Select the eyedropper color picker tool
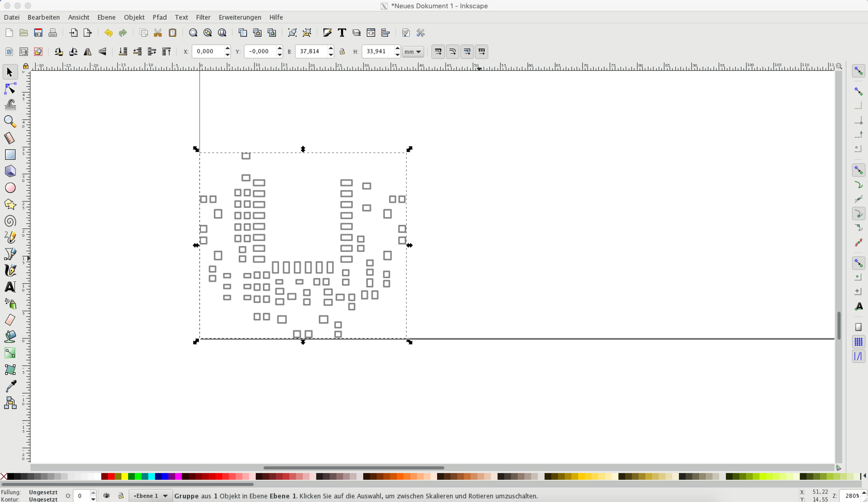This screenshot has height=502, width=868. (x=10, y=386)
